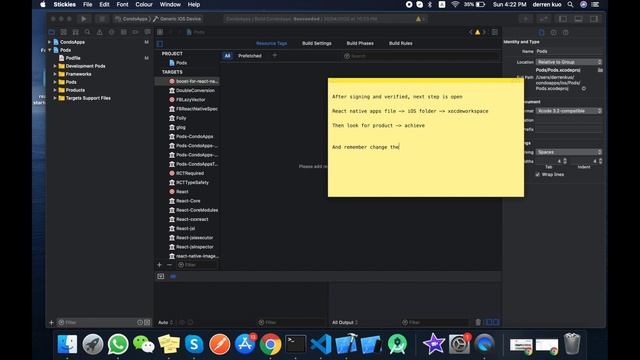The image size is (640, 360).
Task: Open the All Output console dropdown
Action: (345, 322)
